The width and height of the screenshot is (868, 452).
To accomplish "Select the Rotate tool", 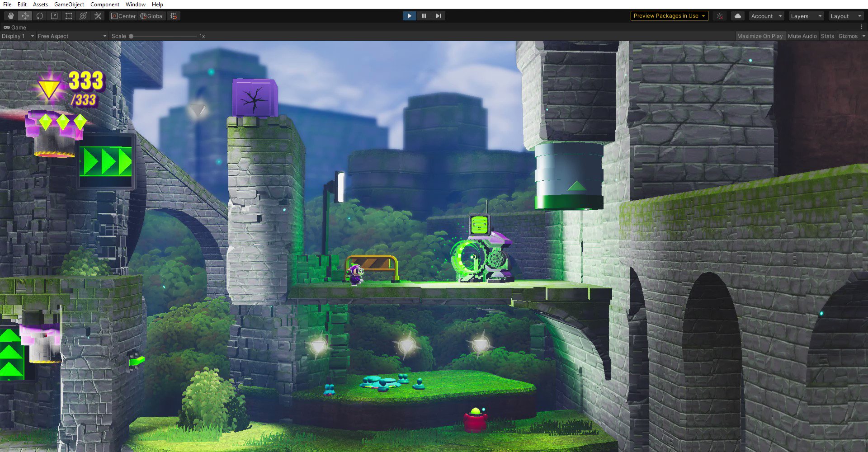I will 40,16.
